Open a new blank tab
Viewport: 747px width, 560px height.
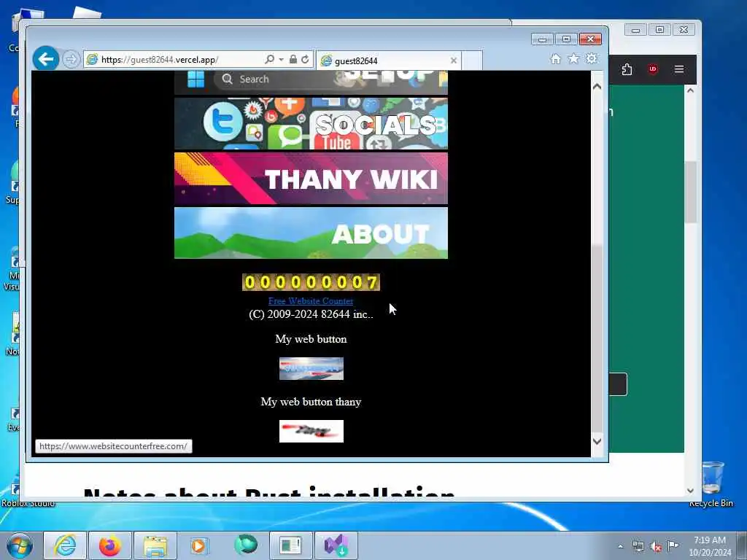pos(473,61)
